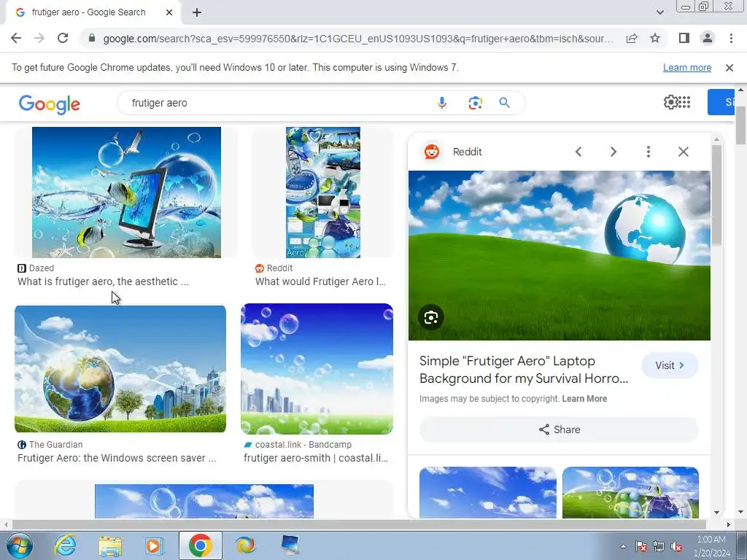Share this page from the address bar
This screenshot has width=747, height=560.
pyautogui.click(x=632, y=38)
